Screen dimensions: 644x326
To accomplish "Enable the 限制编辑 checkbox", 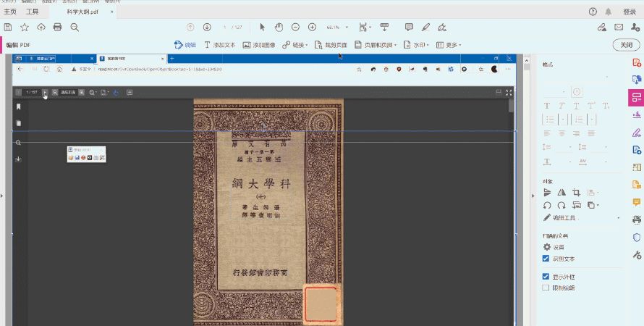I will 546,288.
